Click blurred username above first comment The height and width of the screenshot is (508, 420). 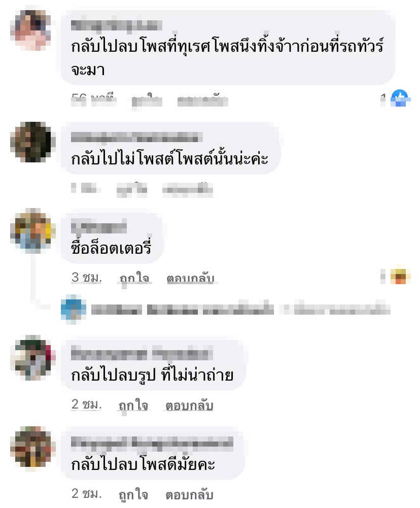pyautogui.click(x=116, y=25)
